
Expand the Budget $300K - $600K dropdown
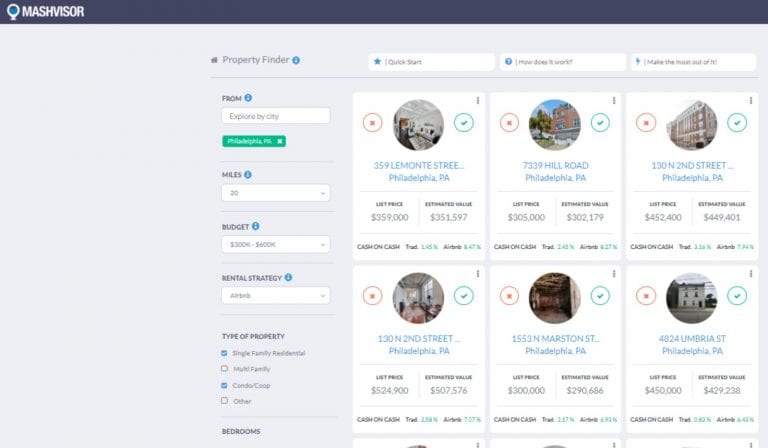point(276,244)
